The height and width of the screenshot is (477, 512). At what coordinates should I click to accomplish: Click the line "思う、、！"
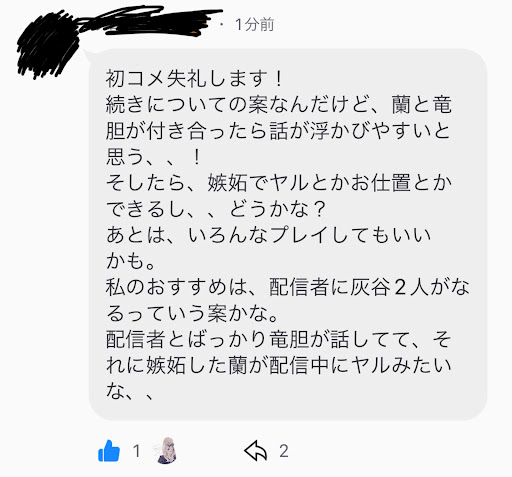[153, 157]
